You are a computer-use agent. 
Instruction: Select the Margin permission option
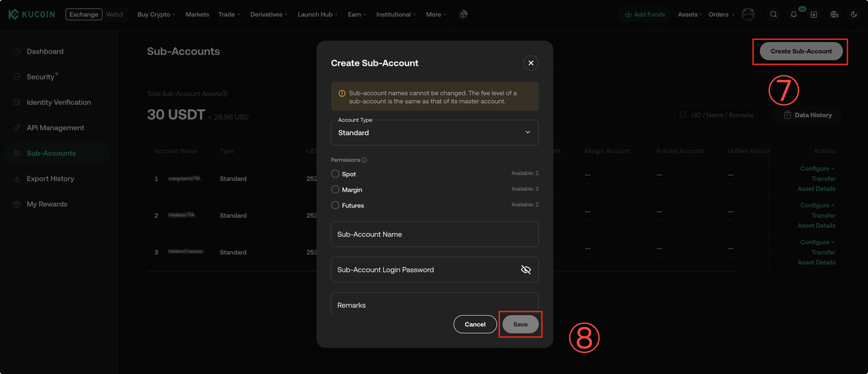click(335, 190)
